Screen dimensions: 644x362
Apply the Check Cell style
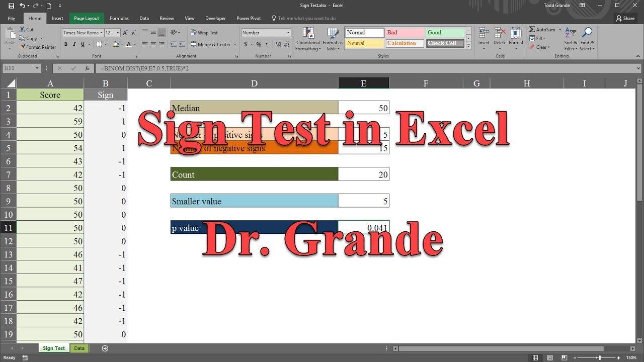click(445, 43)
